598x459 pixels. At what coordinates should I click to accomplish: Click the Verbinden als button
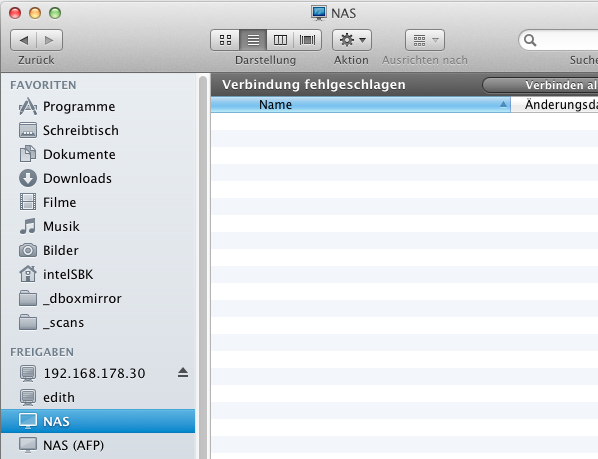click(540, 85)
